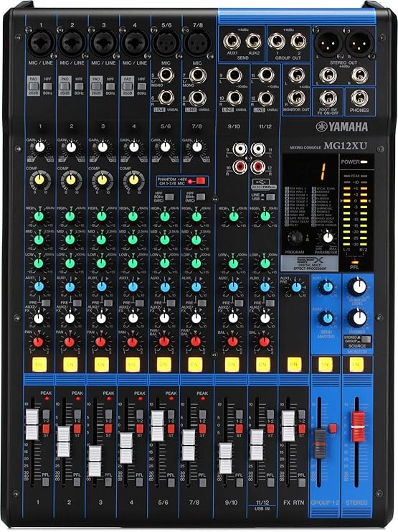Adjust the yellow COMP knob on channel 3
Viewport: 398px width, 532px height.
[x=102, y=179]
